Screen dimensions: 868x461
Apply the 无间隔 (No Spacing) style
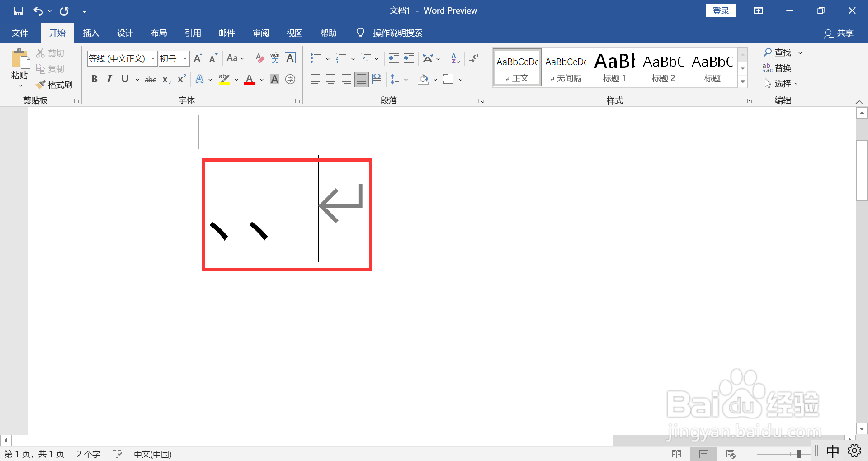pos(566,67)
